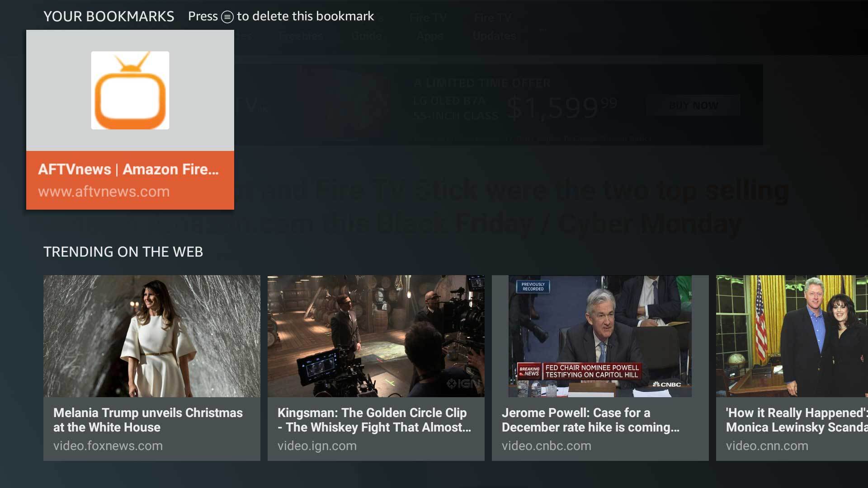Open the AFTVnews orange TV logo bookmark

[130, 90]
